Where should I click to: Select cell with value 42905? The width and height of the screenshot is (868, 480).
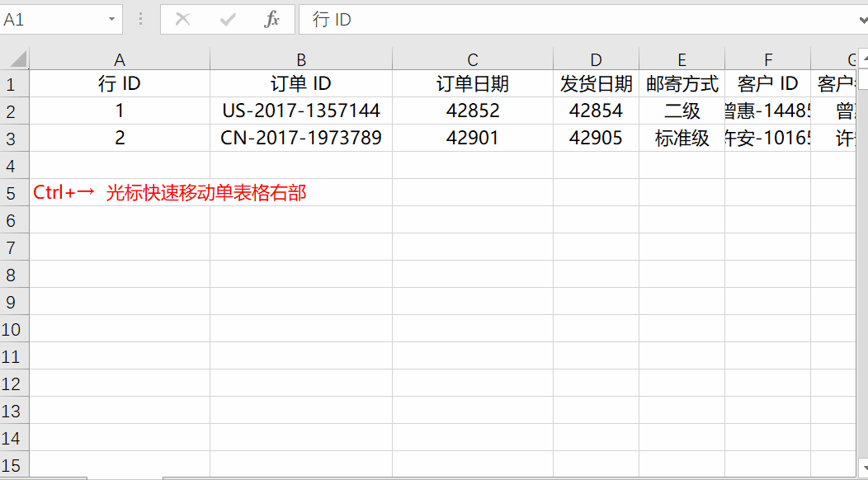point(597,138)
